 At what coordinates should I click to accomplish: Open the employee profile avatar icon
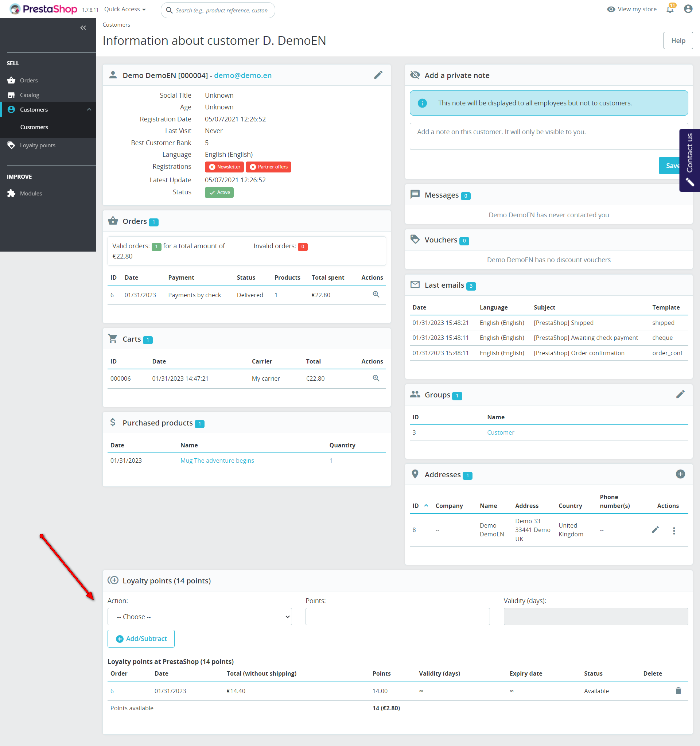point(688,9)
